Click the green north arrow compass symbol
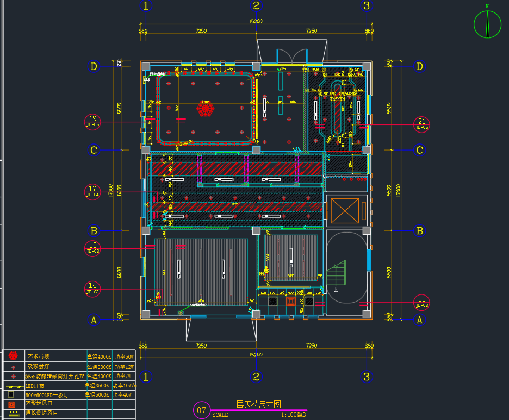509x420 pixels. 487,24
